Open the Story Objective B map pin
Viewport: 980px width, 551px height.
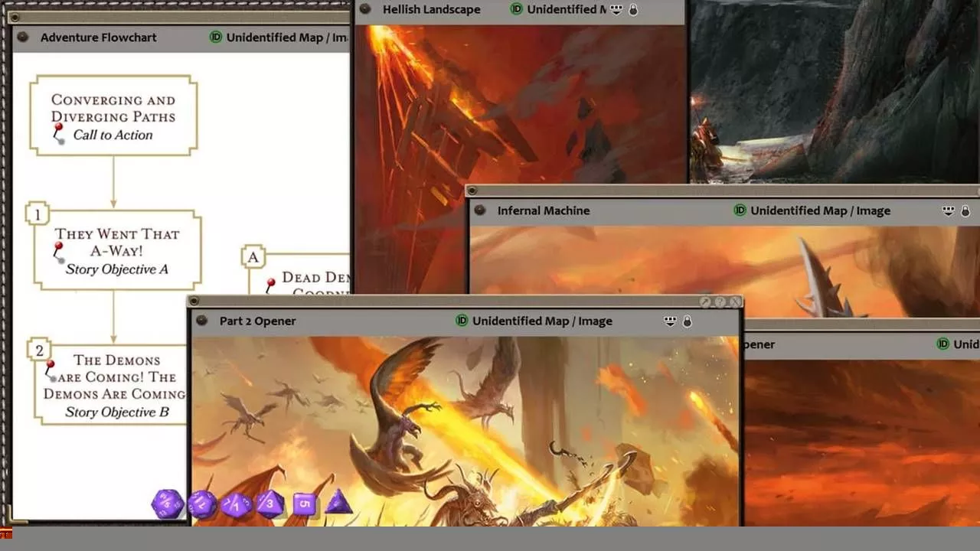(51, 371)
